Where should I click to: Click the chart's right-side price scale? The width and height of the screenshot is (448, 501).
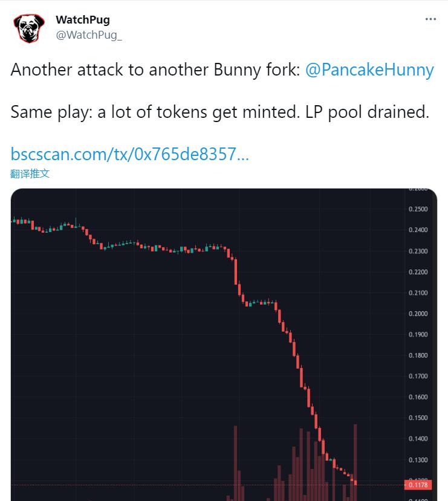417,344
